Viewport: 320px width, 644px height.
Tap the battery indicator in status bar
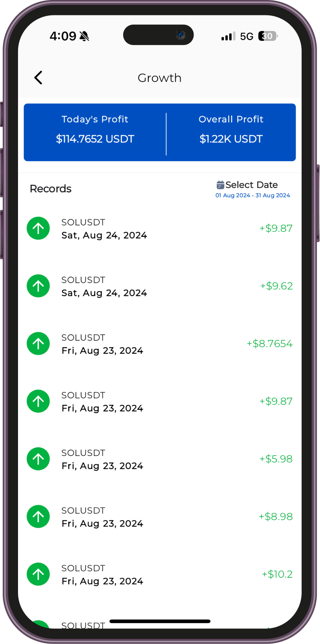tap(268, 36)
